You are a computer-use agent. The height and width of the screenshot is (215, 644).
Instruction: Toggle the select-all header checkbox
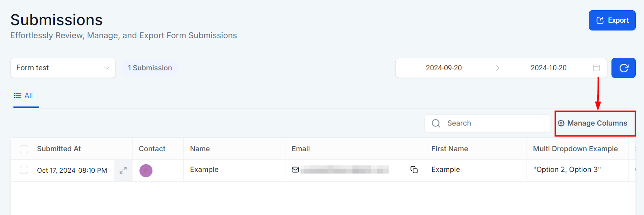coord(24,149)
